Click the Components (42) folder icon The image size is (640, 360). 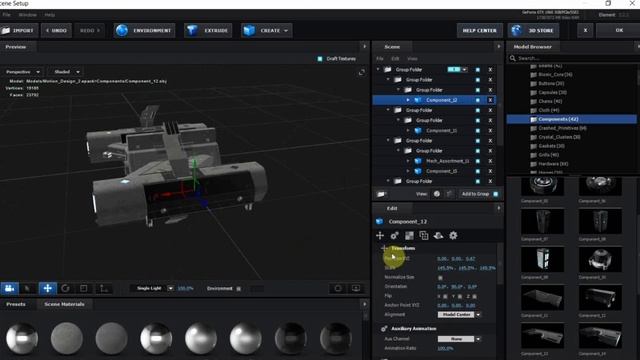coord(533,119)
